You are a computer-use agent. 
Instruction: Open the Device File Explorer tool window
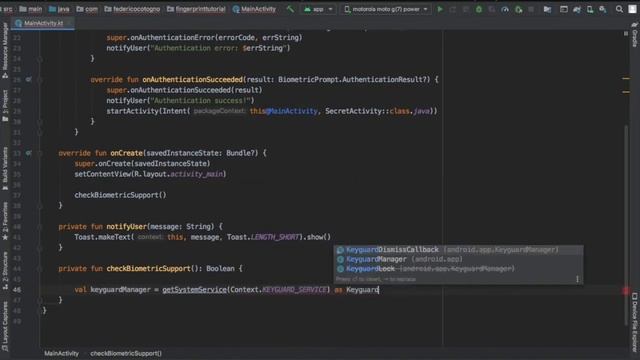pos(635,321)
